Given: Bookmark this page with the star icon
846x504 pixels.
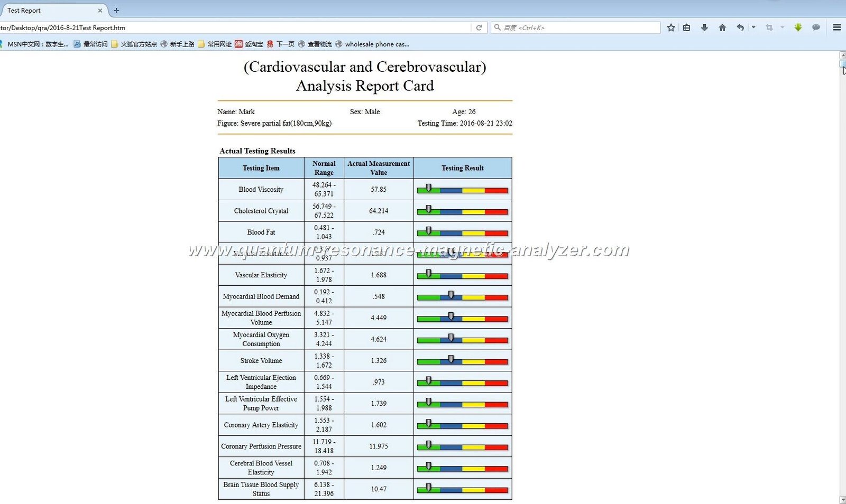Looking at the screenshot, I should tap(670, 27).
